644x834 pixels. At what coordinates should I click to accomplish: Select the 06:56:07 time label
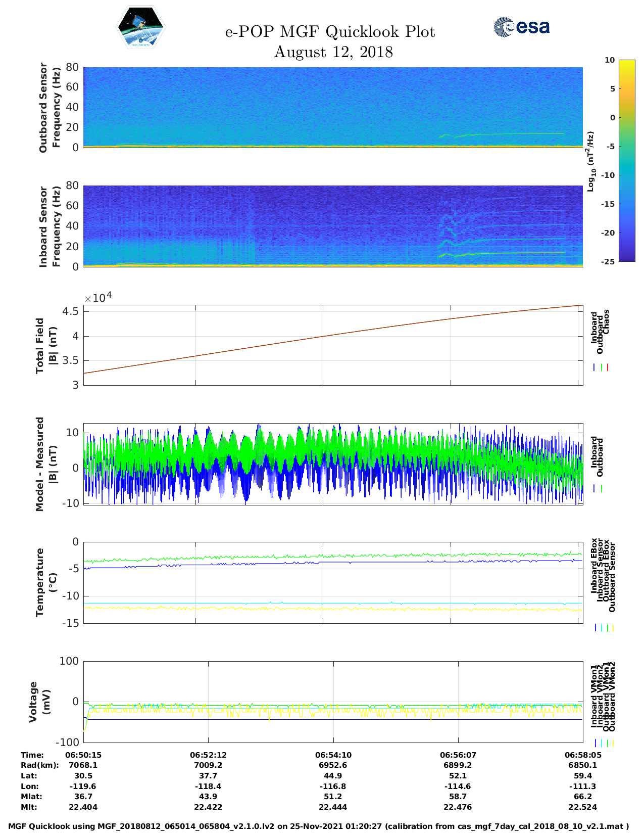click(458, 755)
